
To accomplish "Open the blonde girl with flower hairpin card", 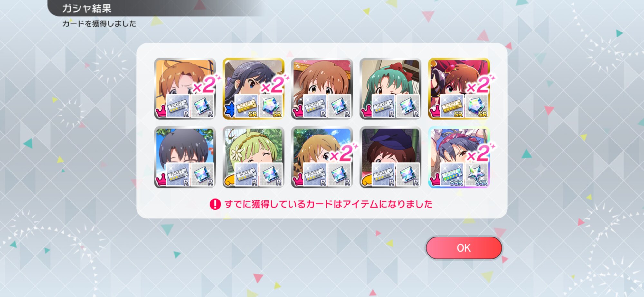I will [253, 157].
